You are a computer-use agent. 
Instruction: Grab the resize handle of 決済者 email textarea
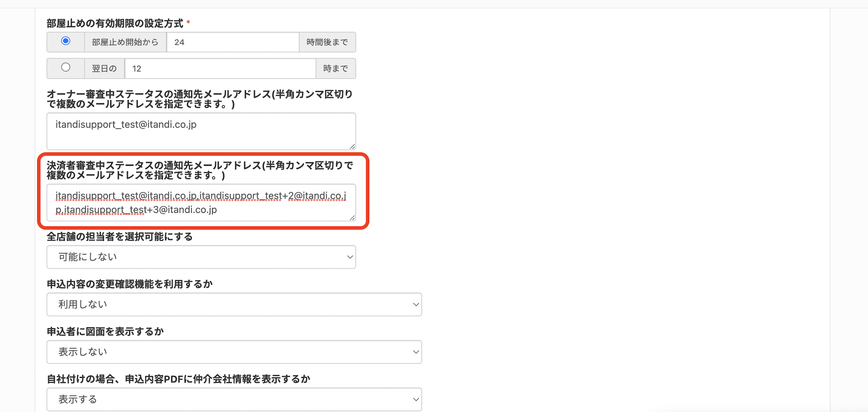pos(352,218)
